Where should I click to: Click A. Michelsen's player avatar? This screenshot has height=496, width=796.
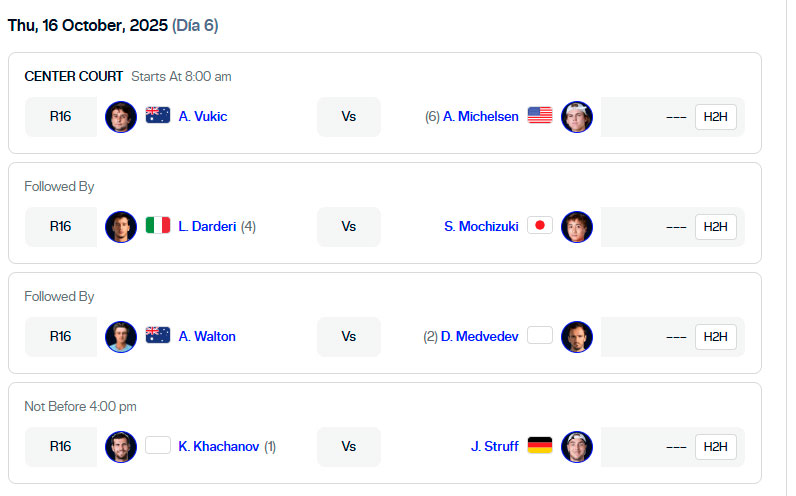pyautogui.click(x=577, y=117)
